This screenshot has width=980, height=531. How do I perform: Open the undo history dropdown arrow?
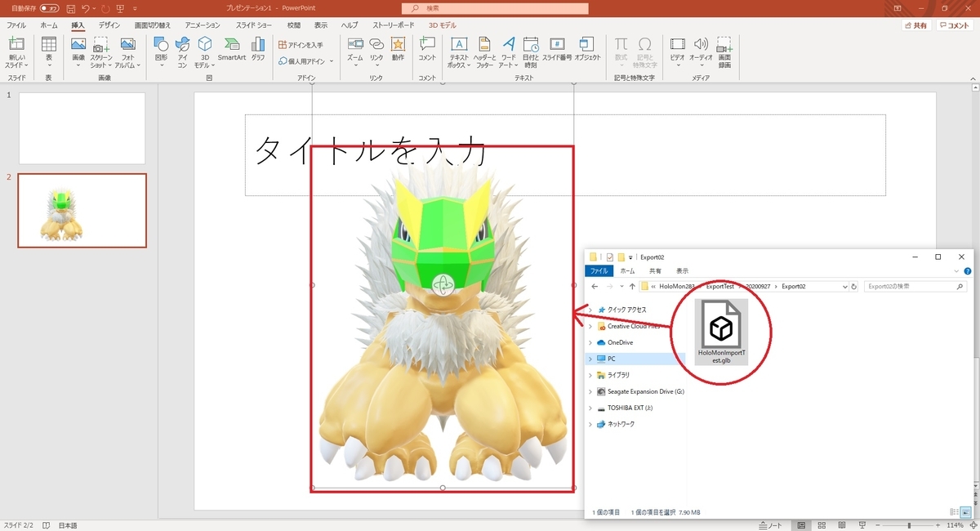(x=92, y=8)
